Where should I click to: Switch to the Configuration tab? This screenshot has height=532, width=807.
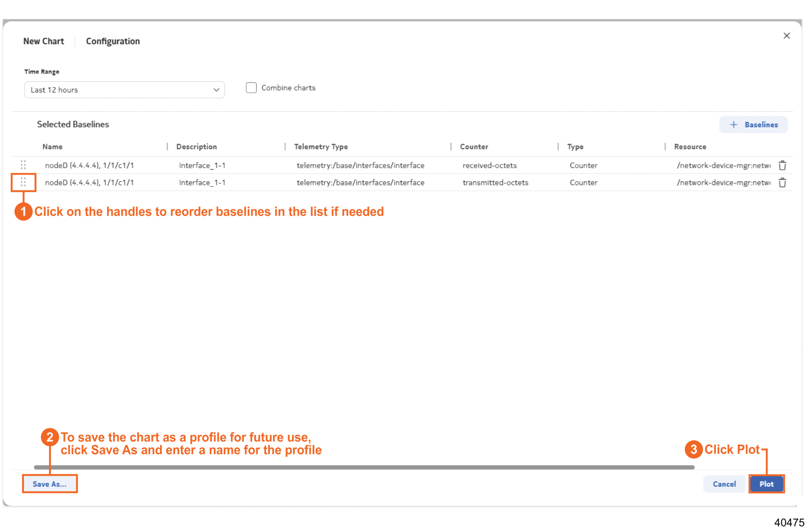pos(113,41)
